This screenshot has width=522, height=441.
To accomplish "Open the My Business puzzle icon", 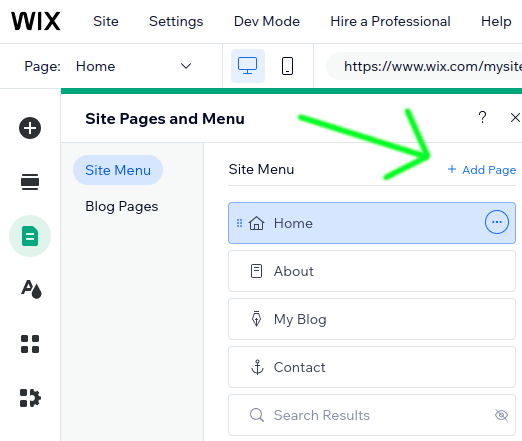I will [30, 398].
